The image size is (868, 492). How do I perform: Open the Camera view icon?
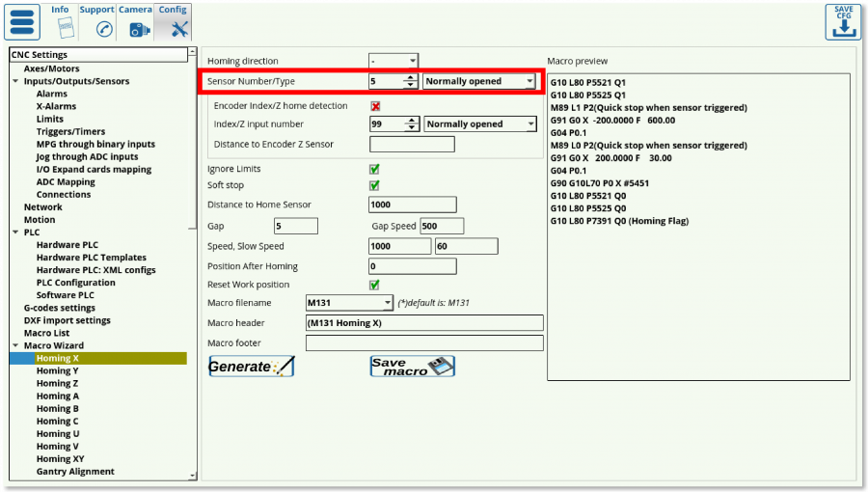coord(136,28)
